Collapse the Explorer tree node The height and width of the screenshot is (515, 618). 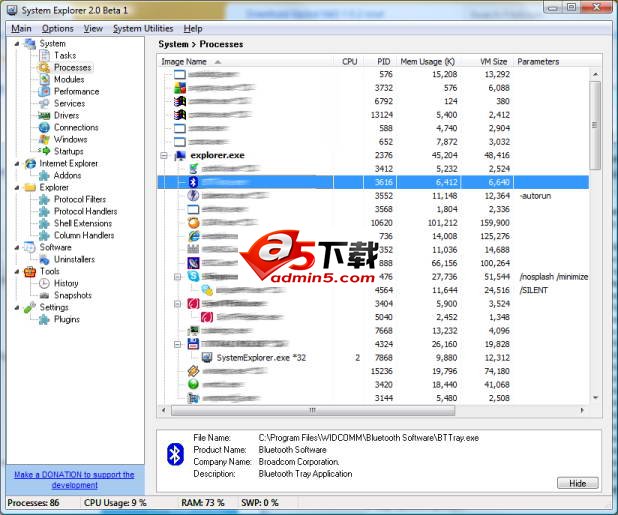(17, 188)
